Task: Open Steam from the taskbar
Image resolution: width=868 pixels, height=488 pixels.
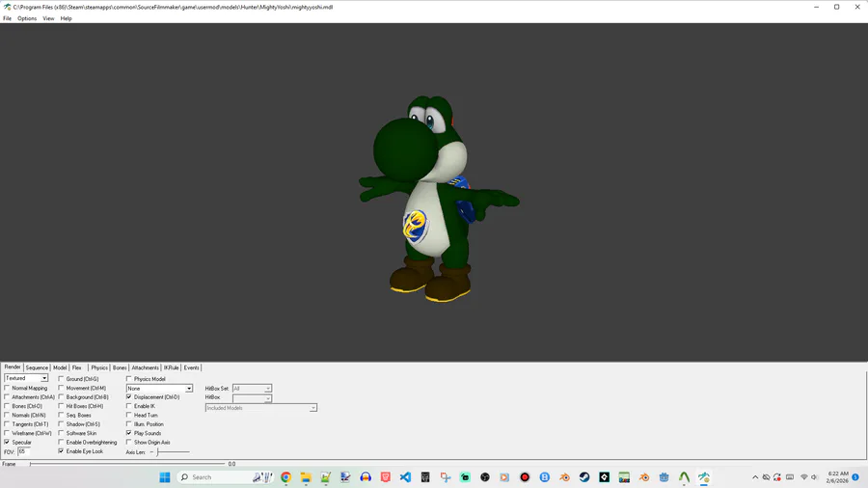Action: click(x=584, y=477)
